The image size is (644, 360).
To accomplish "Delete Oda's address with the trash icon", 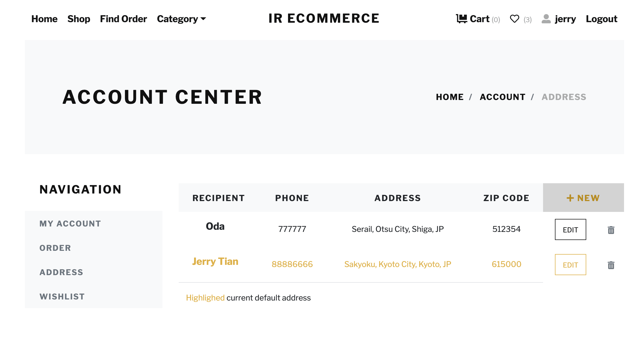I will pos(611,230).
